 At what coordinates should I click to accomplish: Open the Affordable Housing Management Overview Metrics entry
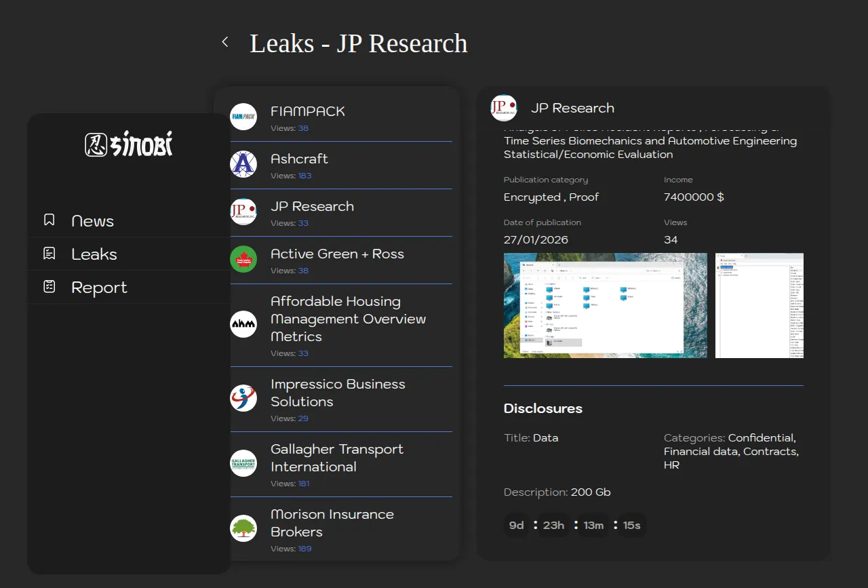pos(348,319)
